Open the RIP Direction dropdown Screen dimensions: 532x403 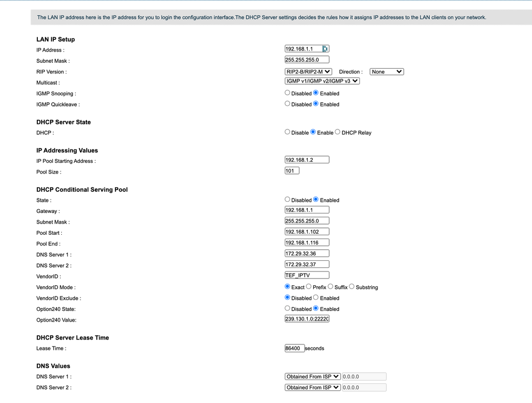[x=387, y=71]
